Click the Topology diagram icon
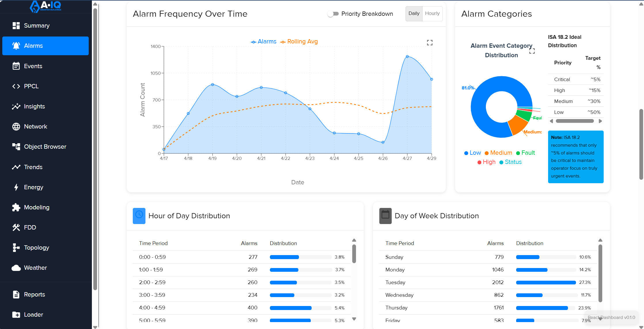Image resolution: width=644 pixels, height=329 pixels. pos(16,248)
